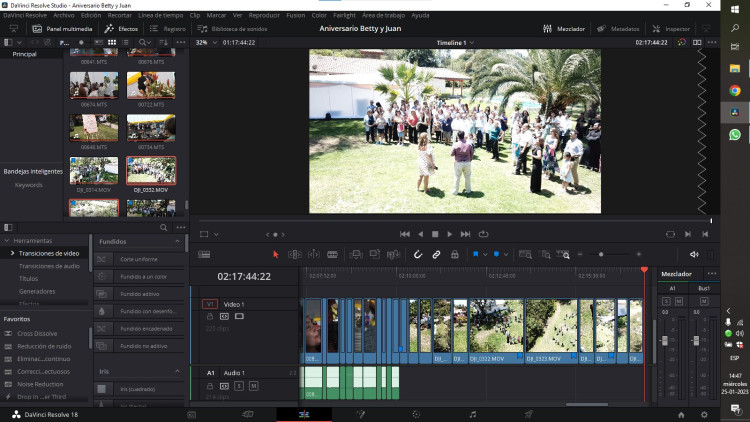750x422 pixels.
Task: Select the Títulos effects category
Action: pyautogui.click(x=28, y=278)
